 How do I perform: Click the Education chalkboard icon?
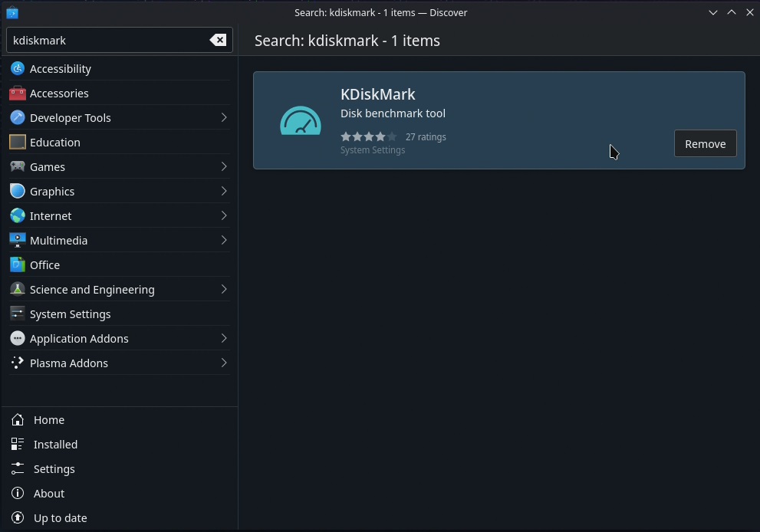[18, 142]
